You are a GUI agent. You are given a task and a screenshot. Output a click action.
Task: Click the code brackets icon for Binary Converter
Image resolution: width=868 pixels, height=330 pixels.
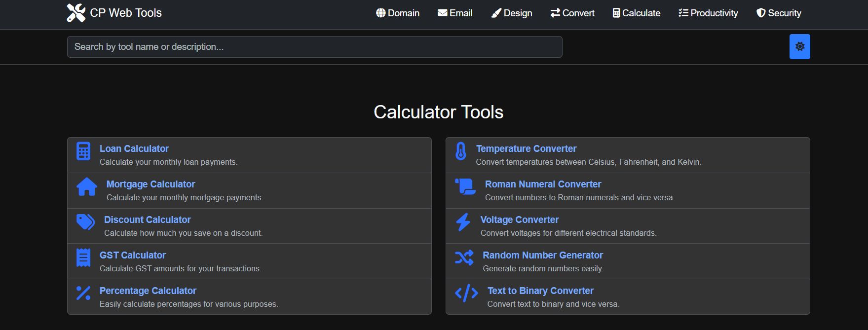[x=466, y=293]
